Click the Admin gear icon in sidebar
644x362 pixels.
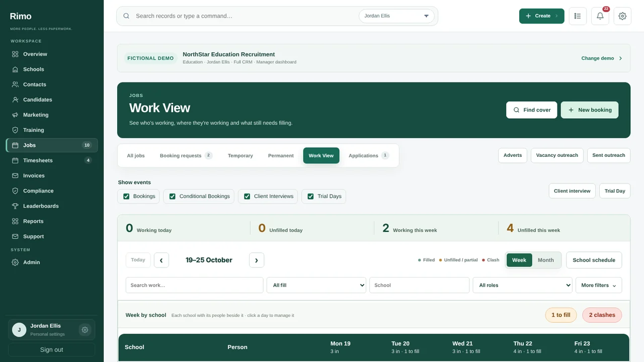15,262
